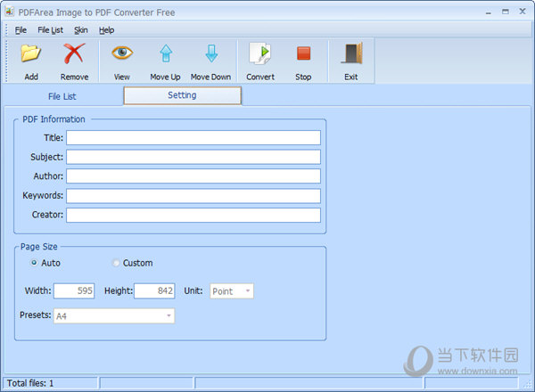Screen dimensions: 535x392
Task: Switch to the Setting tab
Action: [x=182, y=95]
